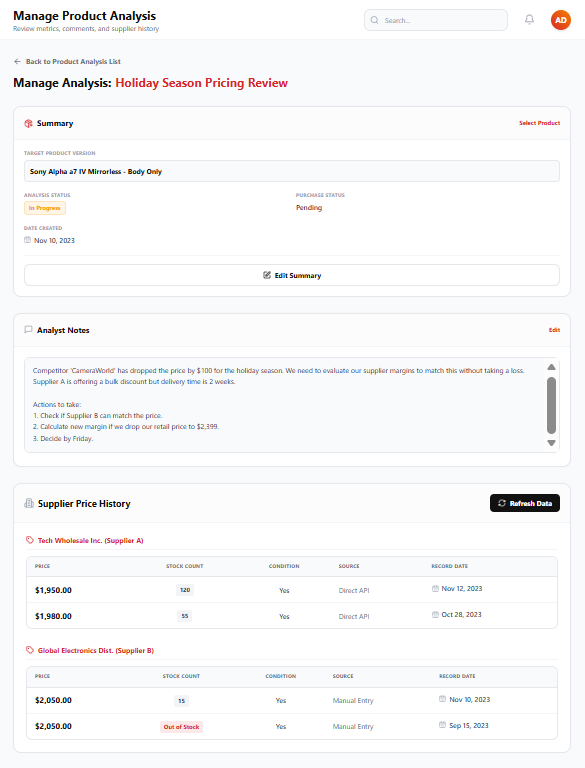
Task: Click calendar icon in Supplier B Nov 10, 2023 row
Action: [442, 699]
